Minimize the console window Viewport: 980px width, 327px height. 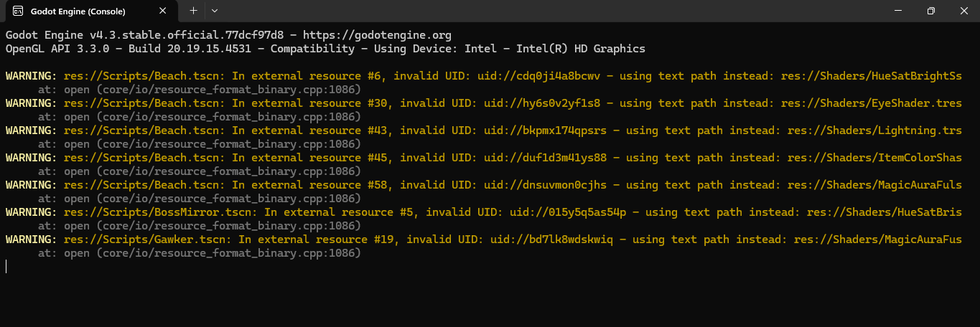897,11
